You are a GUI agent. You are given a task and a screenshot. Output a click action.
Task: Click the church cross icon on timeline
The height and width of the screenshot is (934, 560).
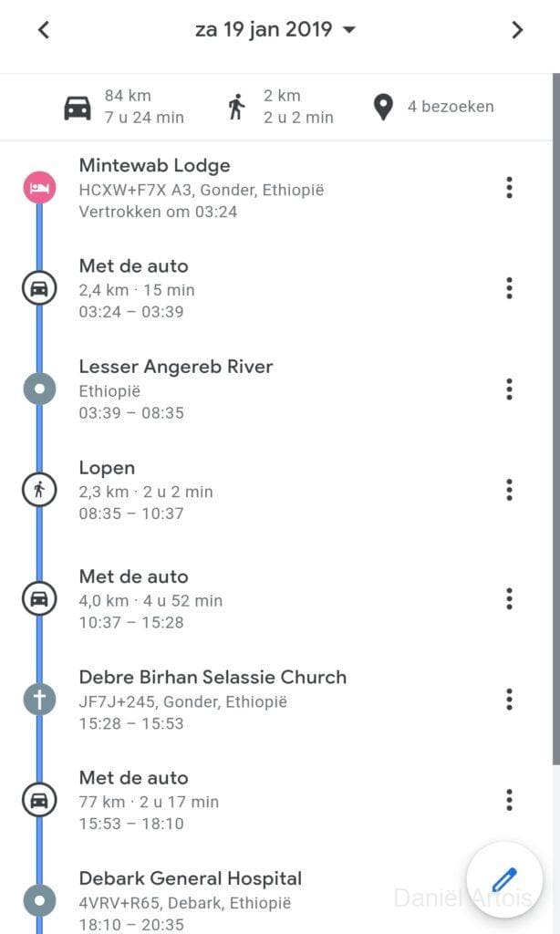pyautogui.click(x=39, y=700)
